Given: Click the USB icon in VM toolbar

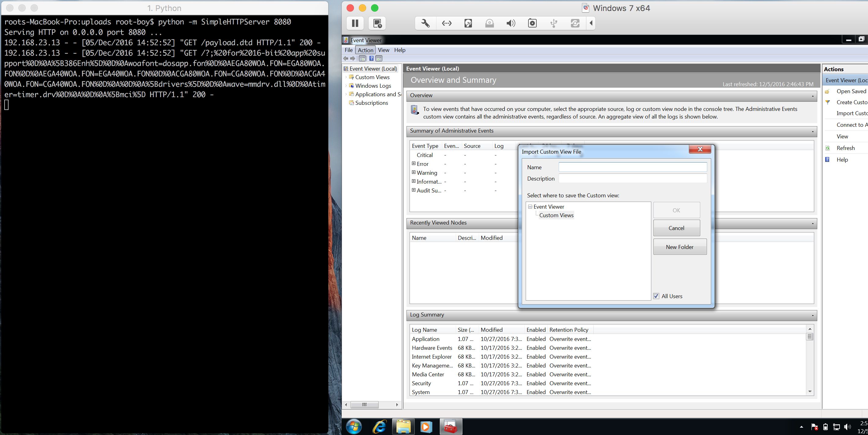Looking at the screenshot, I should (x=554, y=23).
